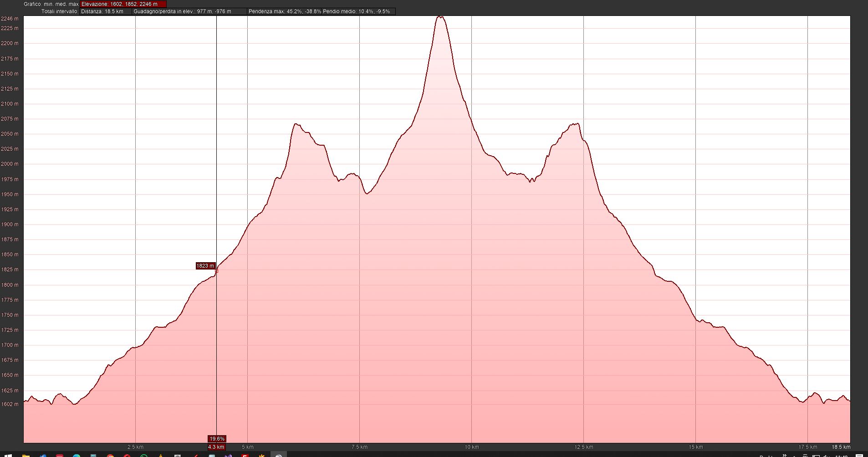This screenshot has height=457, width=868.
Task: Click the 1823 m cursor elevation marker
Action: coord(205,266)
